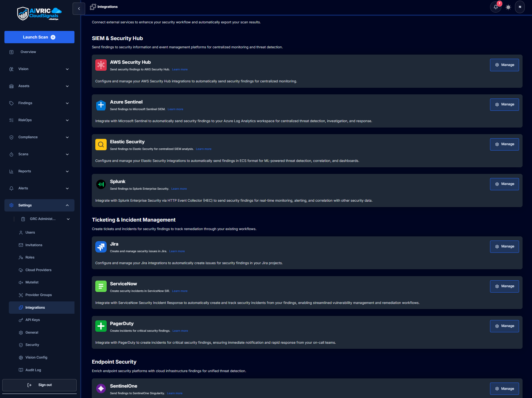Screen dimensions: 532x398
Task: Expand the Compliance sidebar section
Action: [x=39, y=137]
